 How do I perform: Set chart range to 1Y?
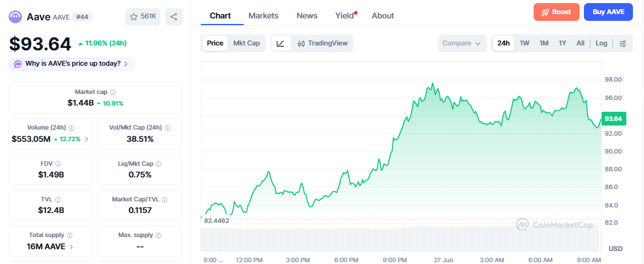pyautogui.click(x=562, y=43)
